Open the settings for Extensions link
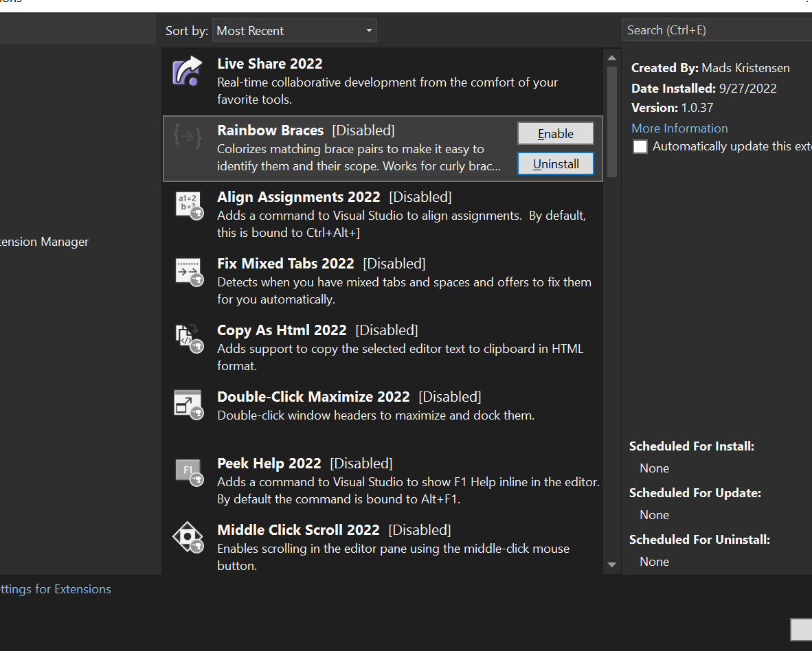 point(56,589)
